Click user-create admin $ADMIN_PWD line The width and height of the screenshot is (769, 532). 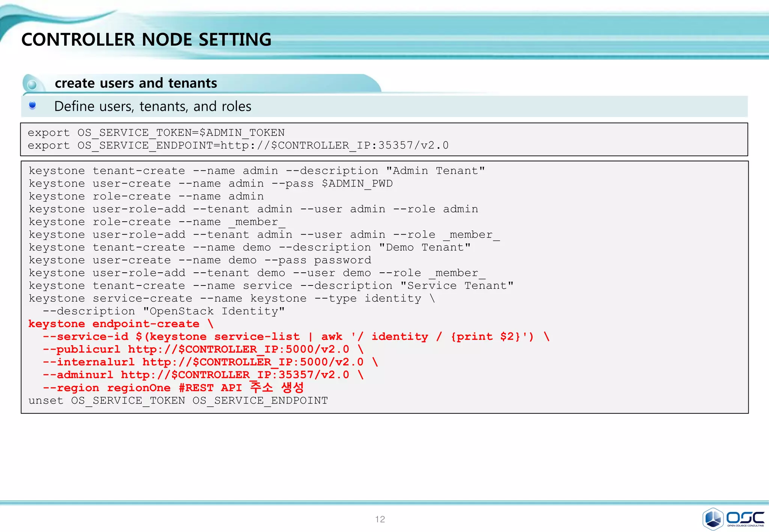coord(210,184)
